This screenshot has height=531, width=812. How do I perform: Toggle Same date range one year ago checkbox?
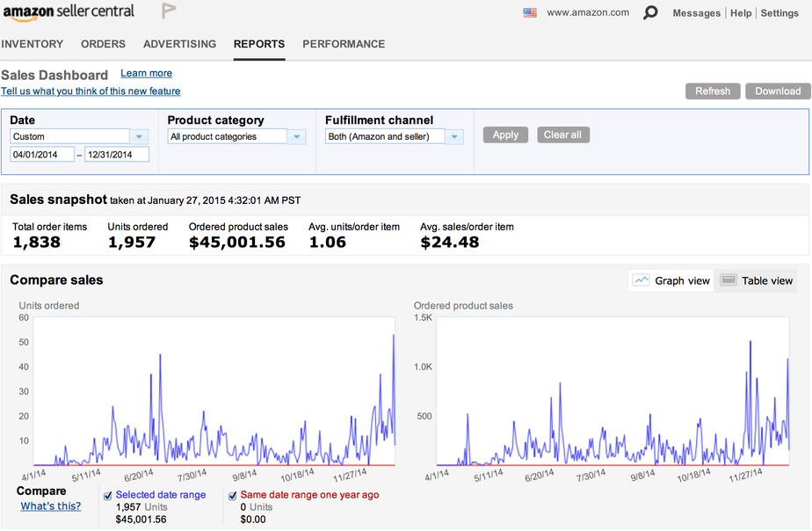[x=232, y=496]
